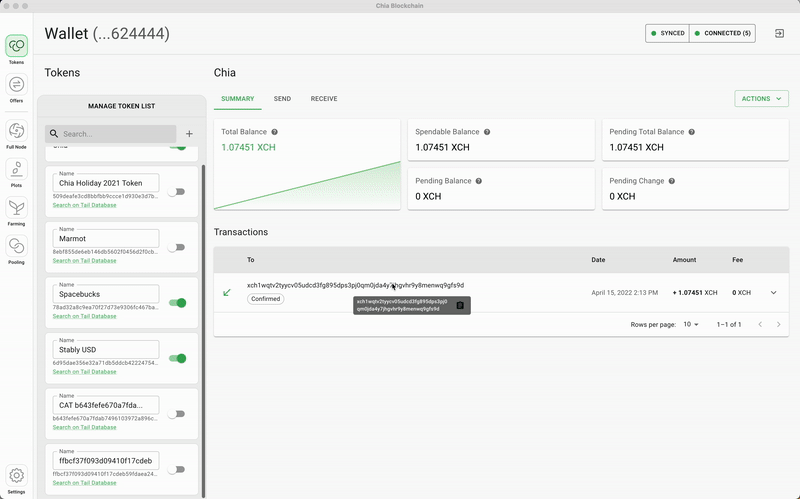Click the logout icon at top right
The width and height of the screenshot is (800, 499).
(779, 33)
